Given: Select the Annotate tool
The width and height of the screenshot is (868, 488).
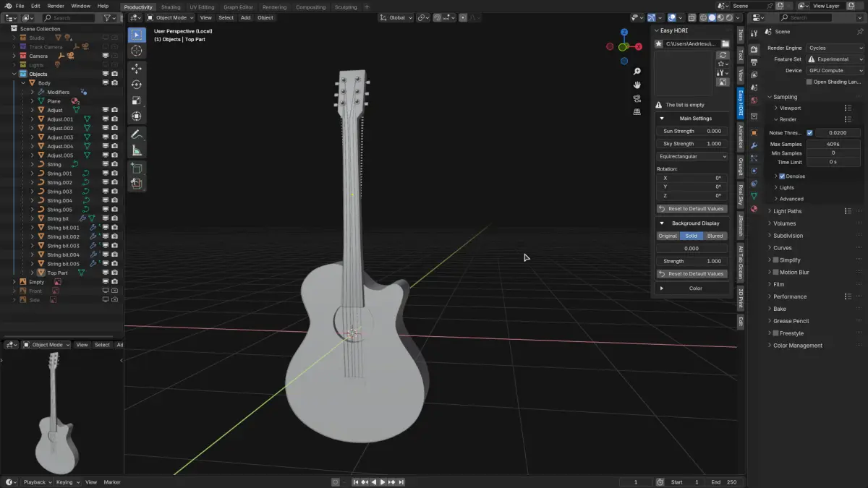Looking at the screenshot, I should point(137,134).
